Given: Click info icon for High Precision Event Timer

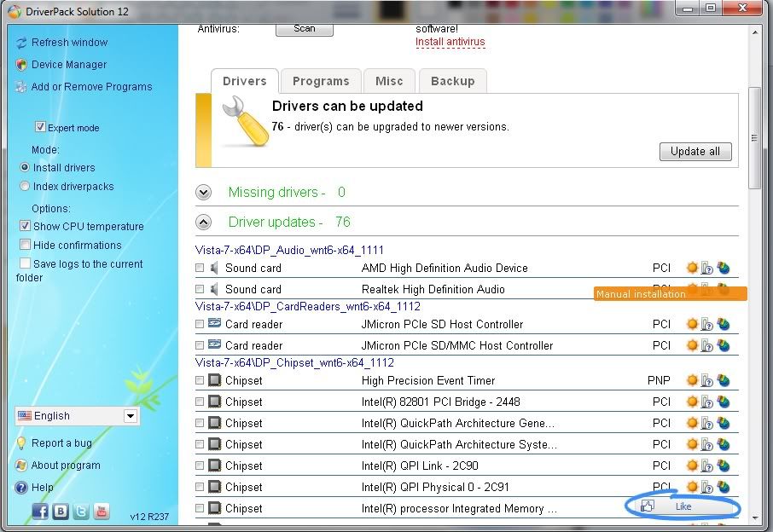Looking at the screenshot, I should 707,380.
